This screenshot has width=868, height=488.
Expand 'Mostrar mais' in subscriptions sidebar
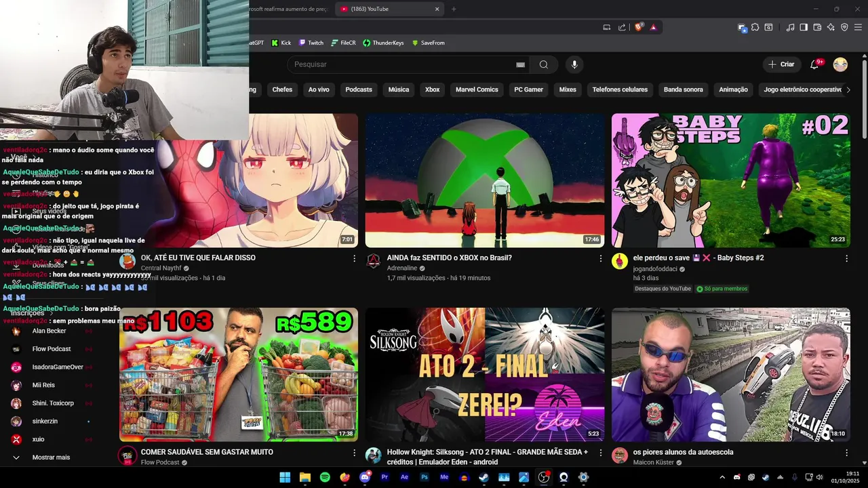[51, 457]
